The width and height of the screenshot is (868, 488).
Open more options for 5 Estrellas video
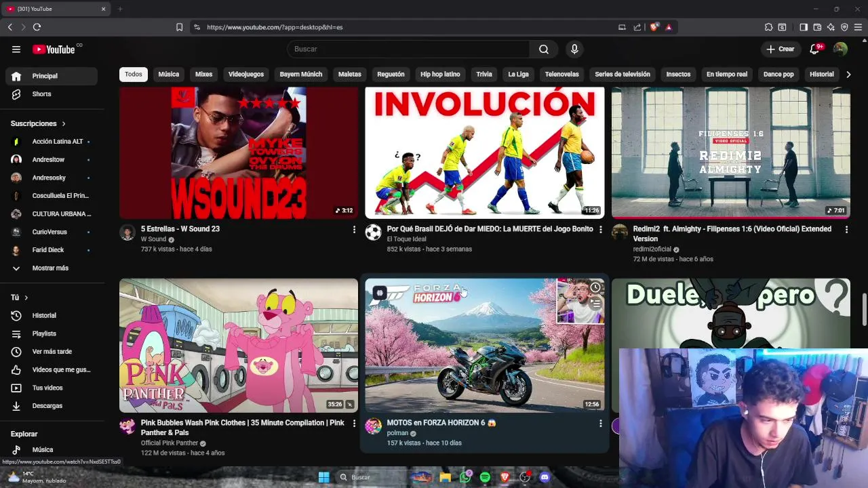354,230
